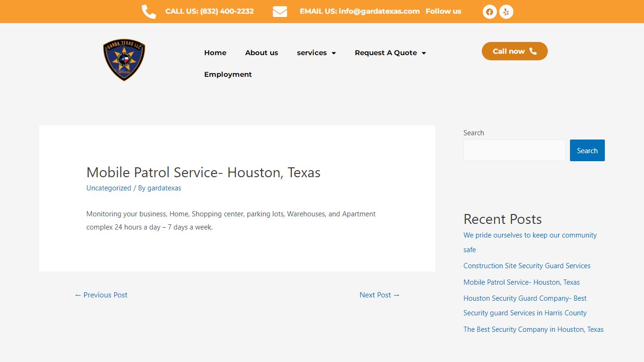The width and height of the screenshot is (644, 362).
Task: Click the phone handset icon in top bar
Action: click(x=149, y=12)
